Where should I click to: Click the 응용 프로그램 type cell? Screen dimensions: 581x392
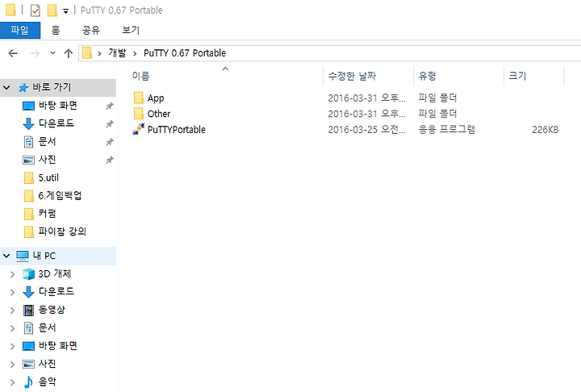pyautogui.click(x=446, y=129)
